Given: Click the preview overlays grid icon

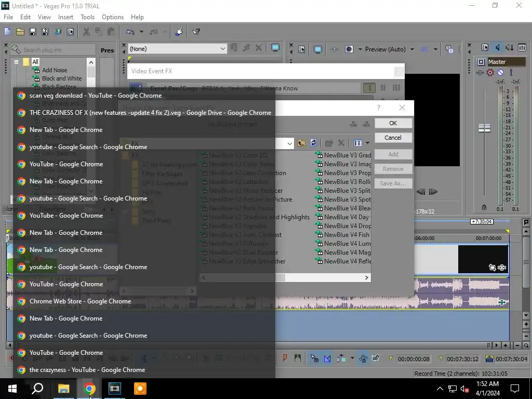Looking at the screenshot, I should pyautogui.click(x=424, y=49).
